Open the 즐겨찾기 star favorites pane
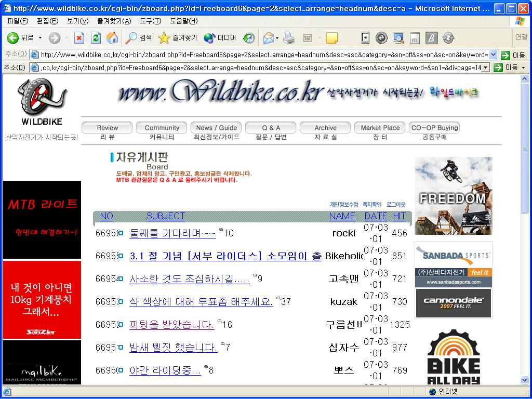This screenshot has width=532, height=399. [x=178, y=37]
